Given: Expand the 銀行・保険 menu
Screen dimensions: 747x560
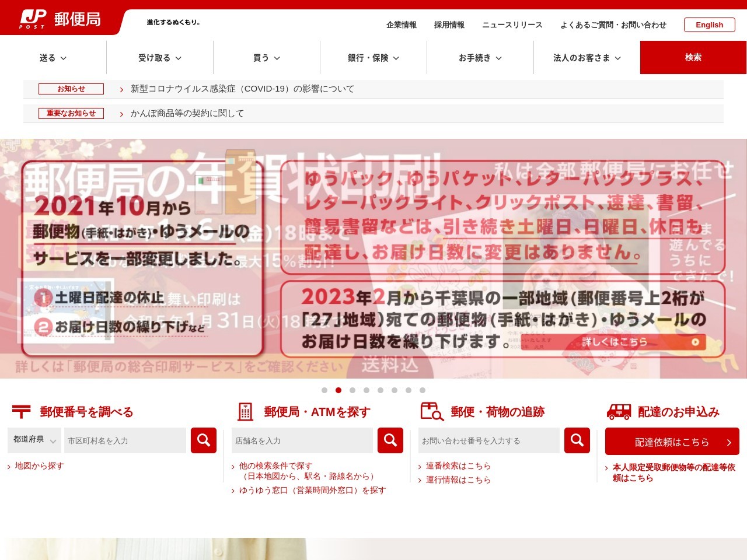Looking at the screenshot, I should pyautogui.click(x=373, y=58).
